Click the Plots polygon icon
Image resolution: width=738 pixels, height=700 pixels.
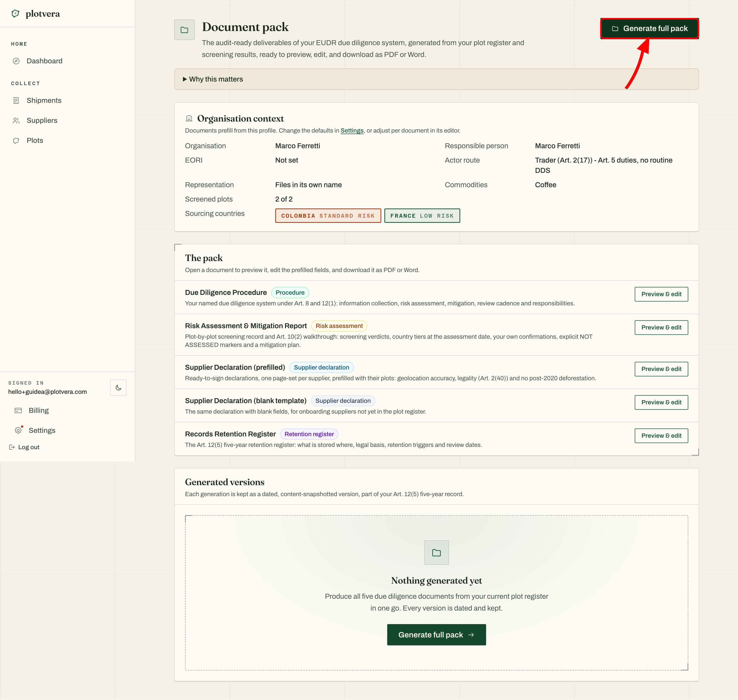16,140
